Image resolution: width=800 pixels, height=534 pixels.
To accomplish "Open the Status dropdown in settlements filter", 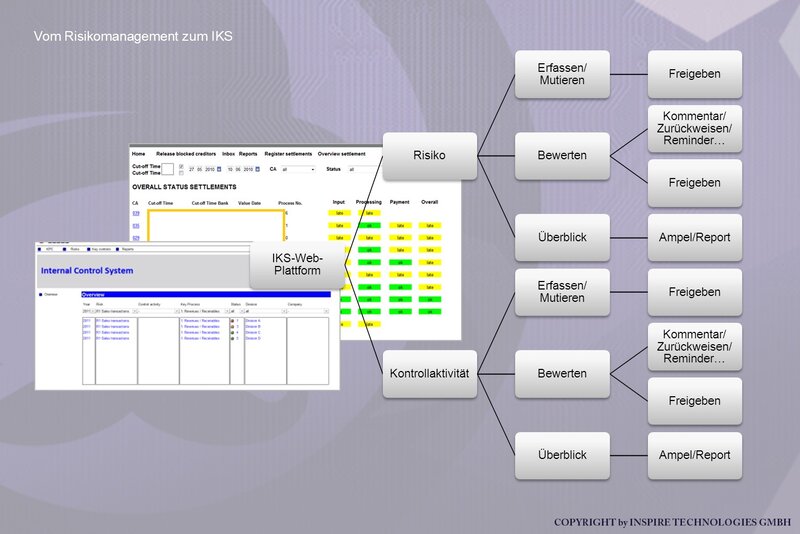I will click(x=363, y=169).
